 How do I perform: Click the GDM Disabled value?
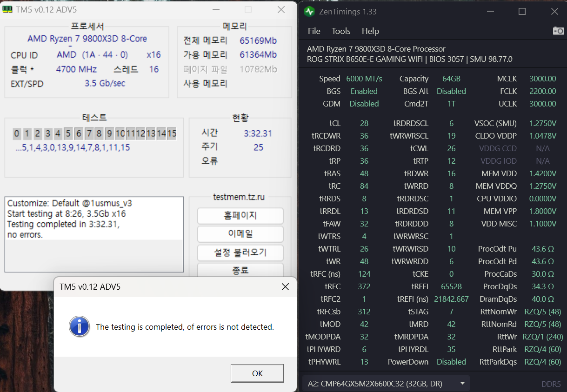tap(364, 104)
